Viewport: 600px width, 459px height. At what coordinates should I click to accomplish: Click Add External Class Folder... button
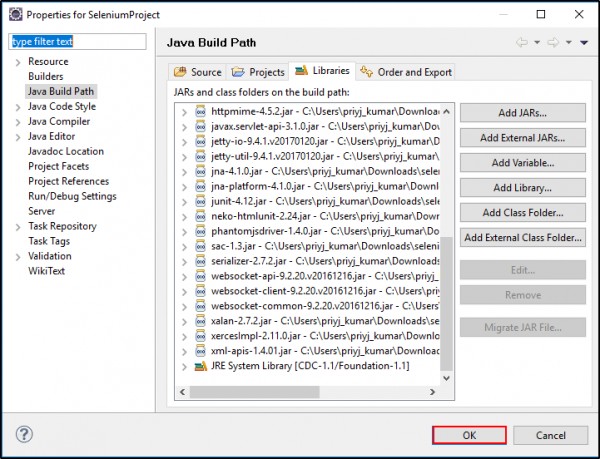[523, 238]
